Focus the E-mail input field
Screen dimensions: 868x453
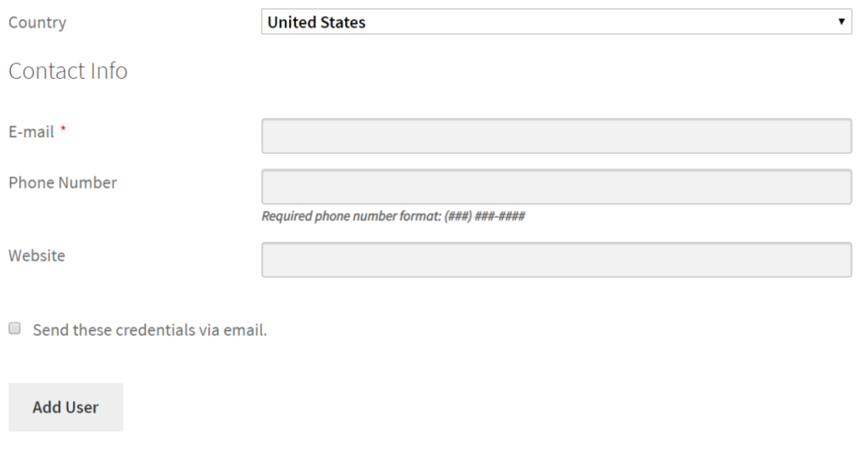[x=556, y=135]
